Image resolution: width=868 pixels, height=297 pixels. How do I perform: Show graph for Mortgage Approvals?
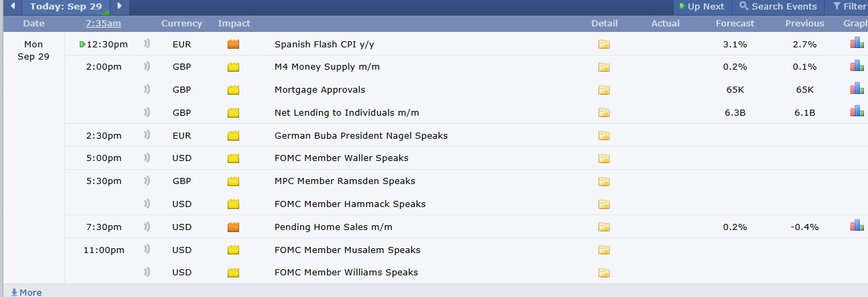click(x=857, y=88)
